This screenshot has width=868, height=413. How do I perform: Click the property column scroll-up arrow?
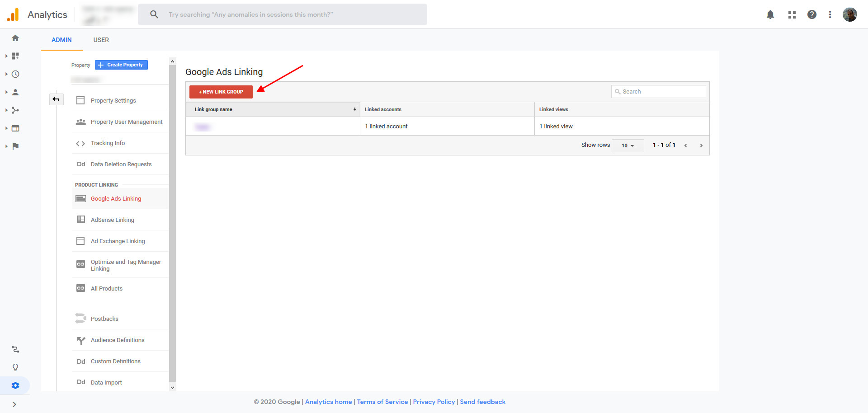pos(172,61)
